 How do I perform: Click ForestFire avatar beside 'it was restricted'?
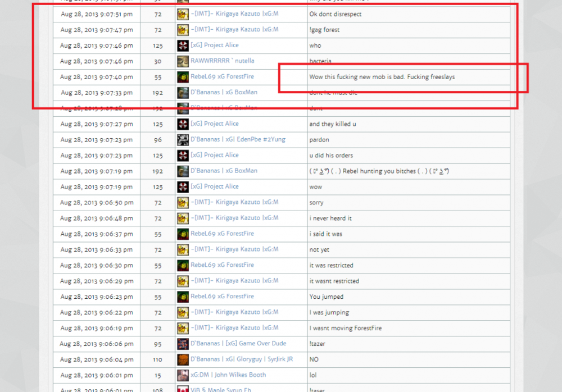point(183,266)
